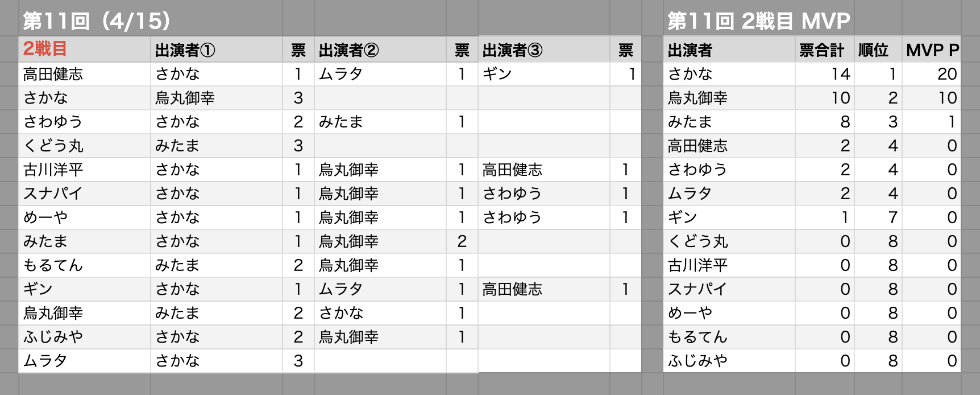980x395 pixels.
Task: Click the 第11回（4/15） title cell
Action: point(97,21)
